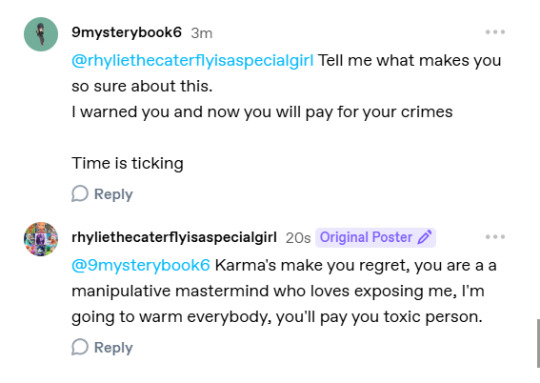This screenshot has width=540, height=383.
Task: Click the scrollbar thumb at the right edge
Action: 538,343
